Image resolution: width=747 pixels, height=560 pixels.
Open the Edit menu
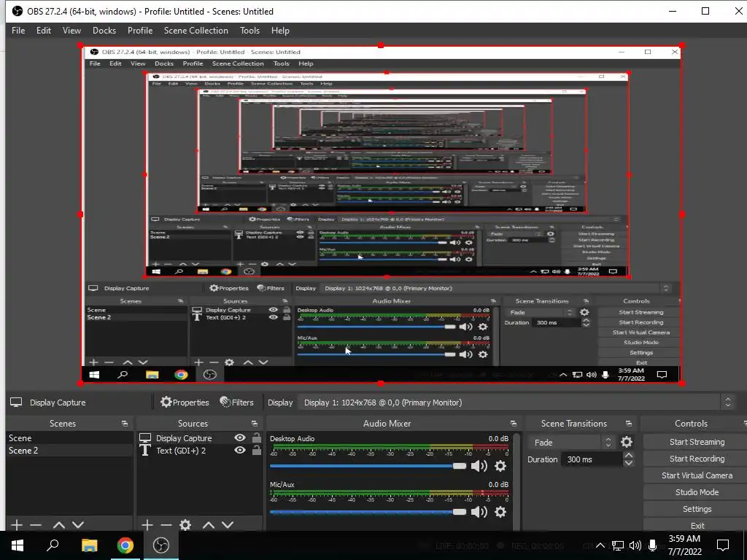[43, 31]
